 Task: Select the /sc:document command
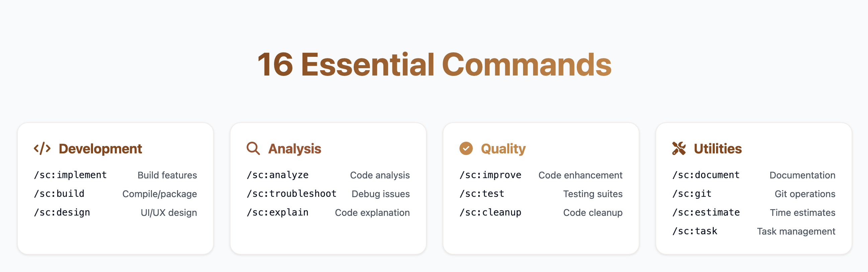706,175
